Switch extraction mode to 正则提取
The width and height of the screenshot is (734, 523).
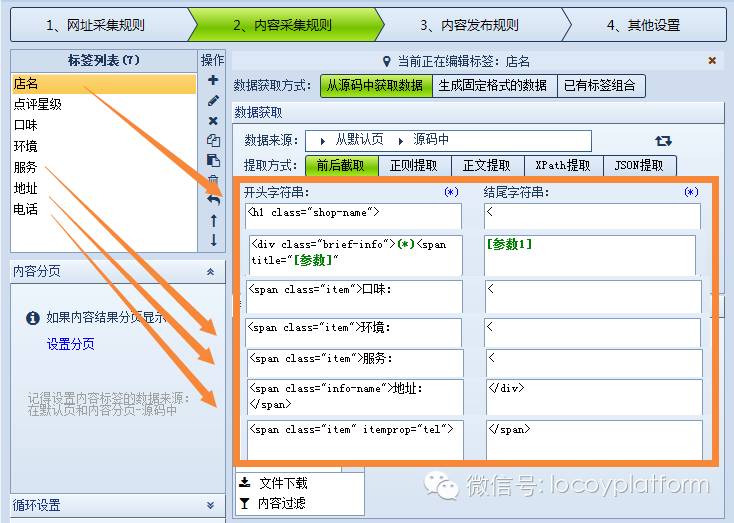(414, 165)
